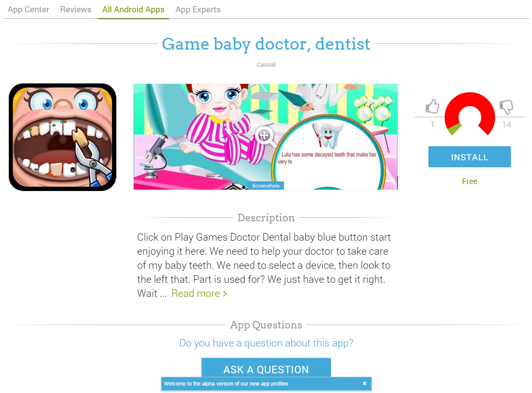Click the ASK A QUESTION button

tap(266, 369)
